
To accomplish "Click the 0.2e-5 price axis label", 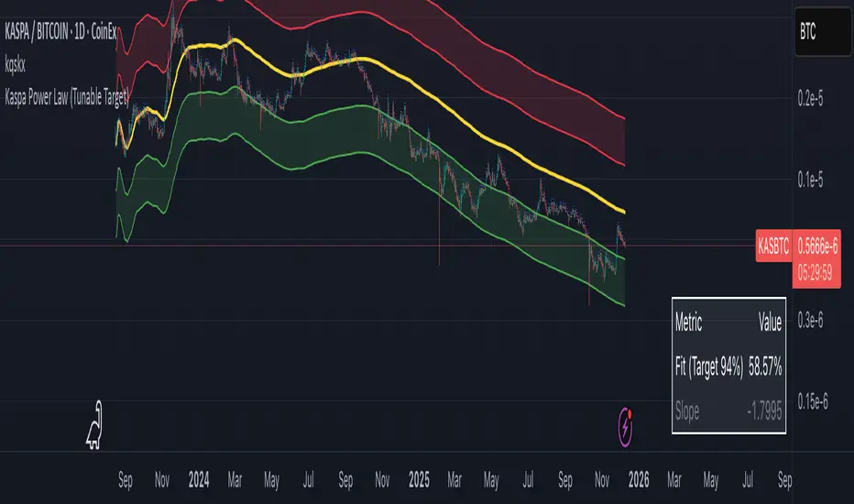I will click(x=810, y=99).
